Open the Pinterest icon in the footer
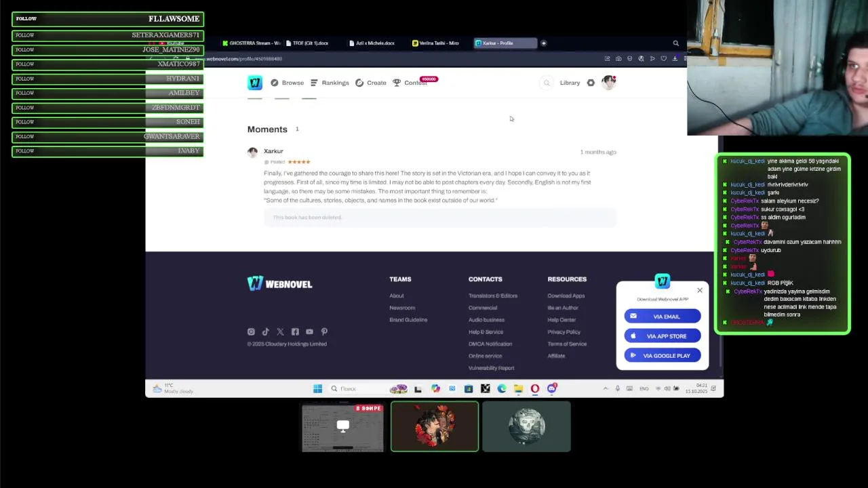The height and width of the screenshot is (488, 868). [324, 331]
